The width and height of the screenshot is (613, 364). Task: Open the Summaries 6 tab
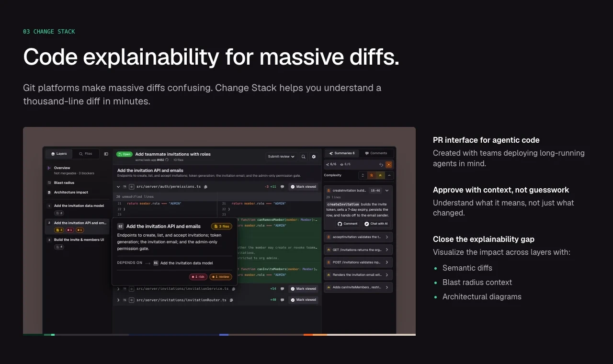(342, 153)
